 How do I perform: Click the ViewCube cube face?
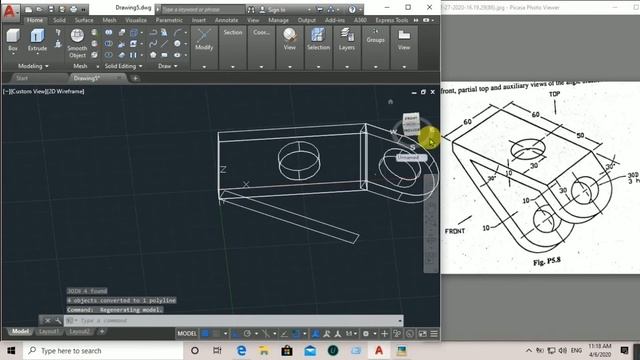pos(411,124)
